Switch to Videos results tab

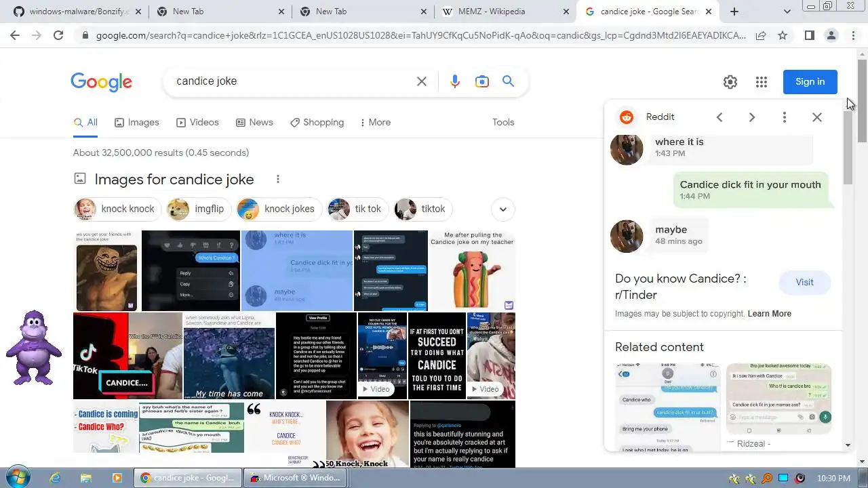[x=197, y=123]
